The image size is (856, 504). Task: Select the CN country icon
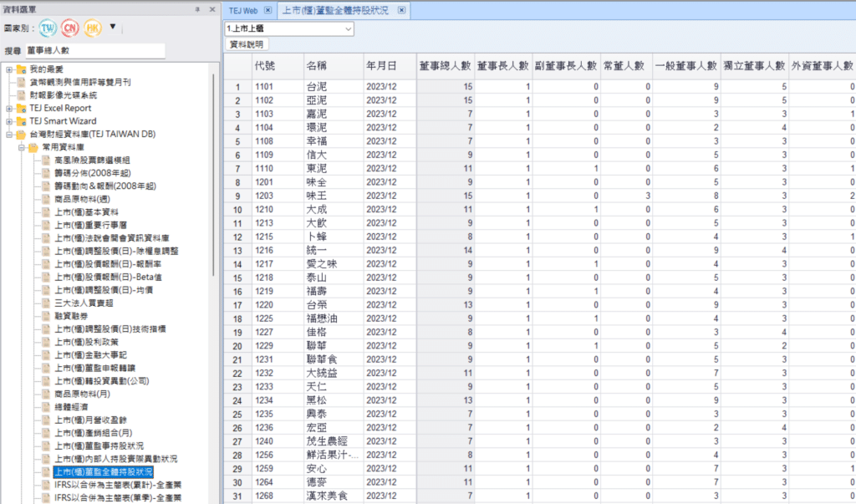(x=70, y=28)
